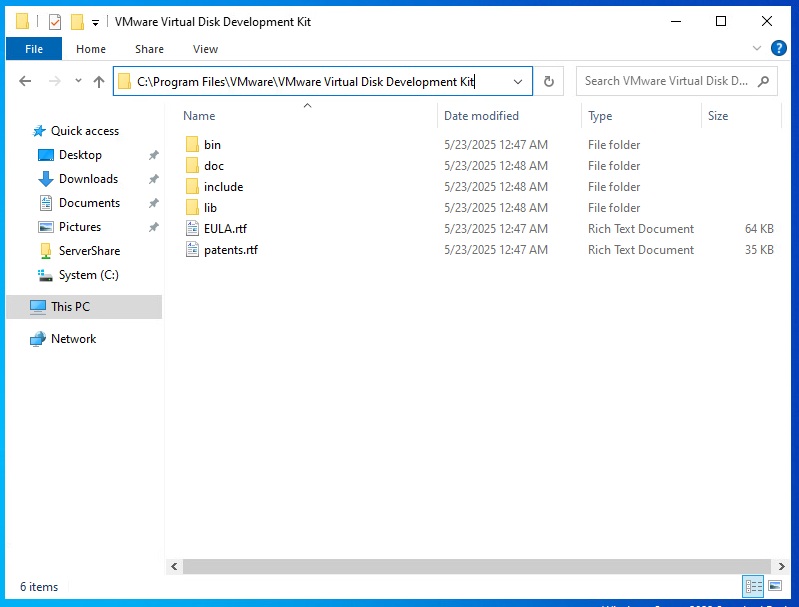This screenshot has width=799, height=607.
Task: Select Quick access in navigation pane
Action: (x=85, y=131)
